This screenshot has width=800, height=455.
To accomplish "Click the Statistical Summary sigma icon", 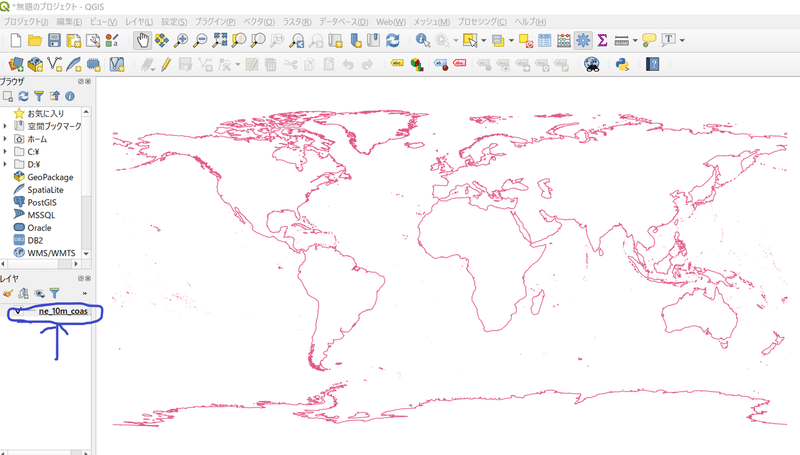I will coord(603,40).
